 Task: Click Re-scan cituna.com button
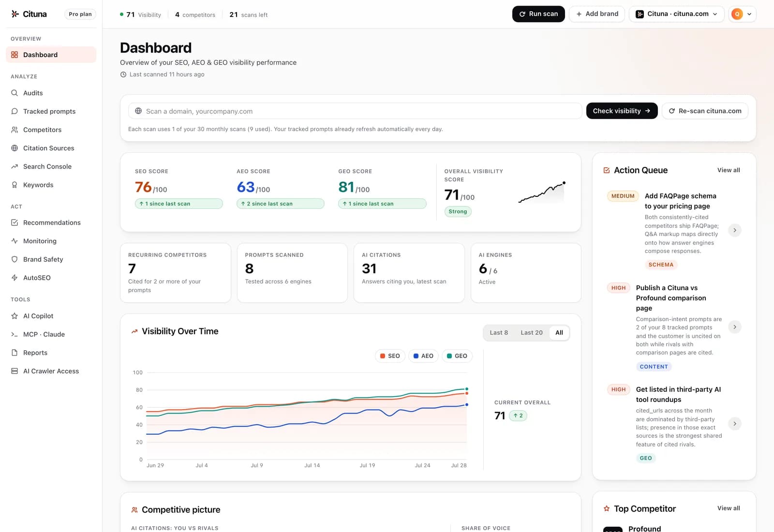[x=705, y=111]
